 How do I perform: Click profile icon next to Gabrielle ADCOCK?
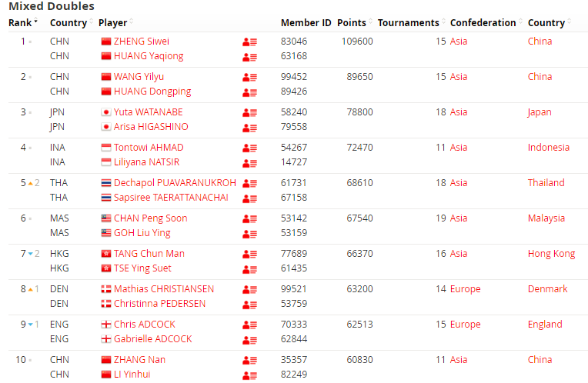coord(249,339)
